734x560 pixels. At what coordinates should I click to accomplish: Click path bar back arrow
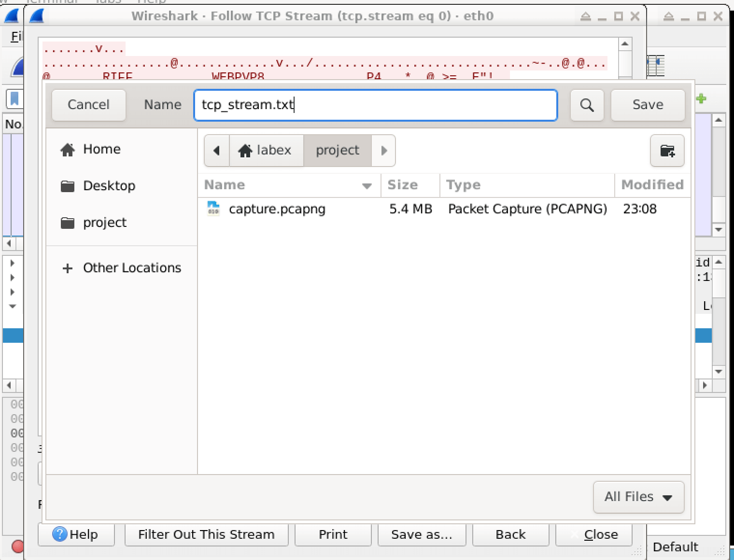(216, 151)
